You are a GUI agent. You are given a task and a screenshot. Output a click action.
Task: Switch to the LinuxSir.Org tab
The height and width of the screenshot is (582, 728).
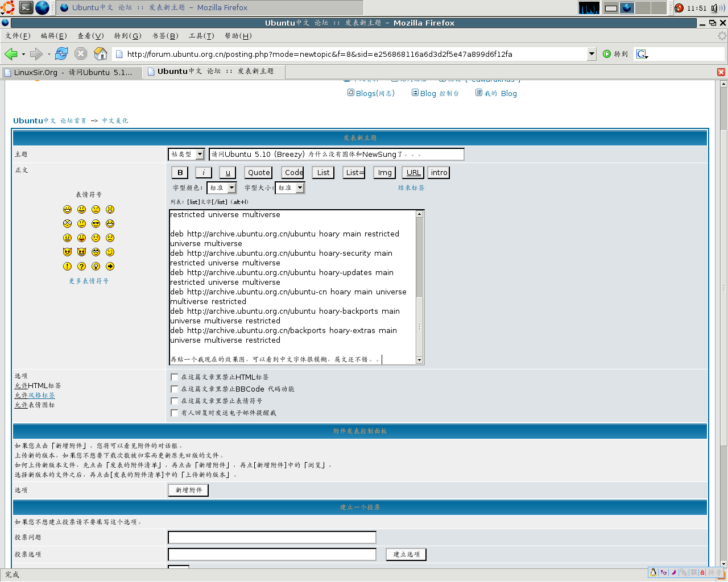[72, 72]
